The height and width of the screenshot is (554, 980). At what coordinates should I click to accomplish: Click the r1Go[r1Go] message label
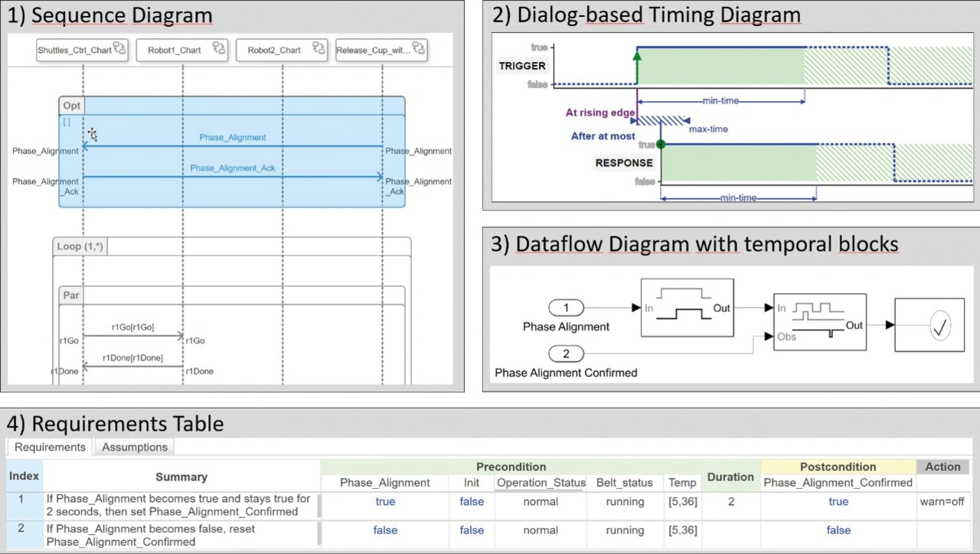pyautogui.click(x=132, y=328)
